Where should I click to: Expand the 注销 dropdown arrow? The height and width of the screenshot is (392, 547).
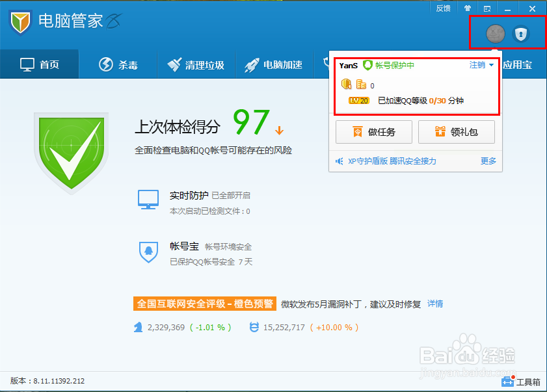[x=491, y=65]
